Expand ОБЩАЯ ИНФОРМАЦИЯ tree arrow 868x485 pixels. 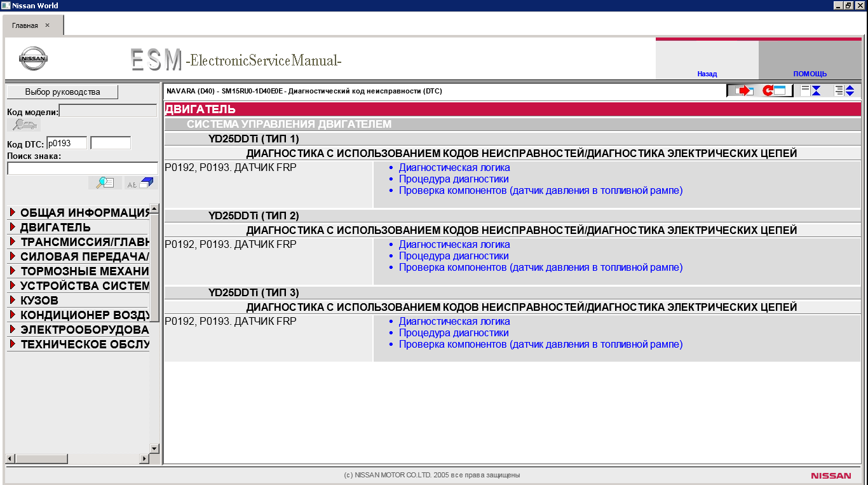12,212
